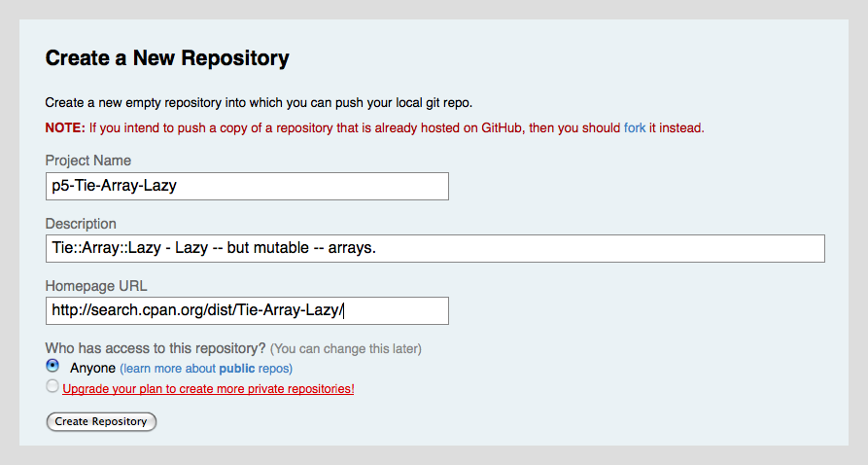This screenshot has width=868, height=465.
Task: Click the Homepage URL label
Action: coord(96,286)
